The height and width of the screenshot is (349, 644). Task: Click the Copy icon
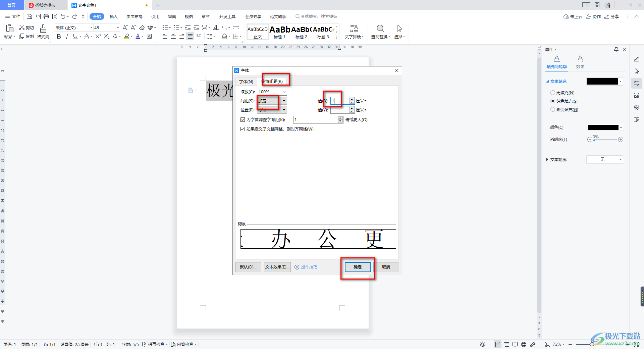click(x=22, y=36)
